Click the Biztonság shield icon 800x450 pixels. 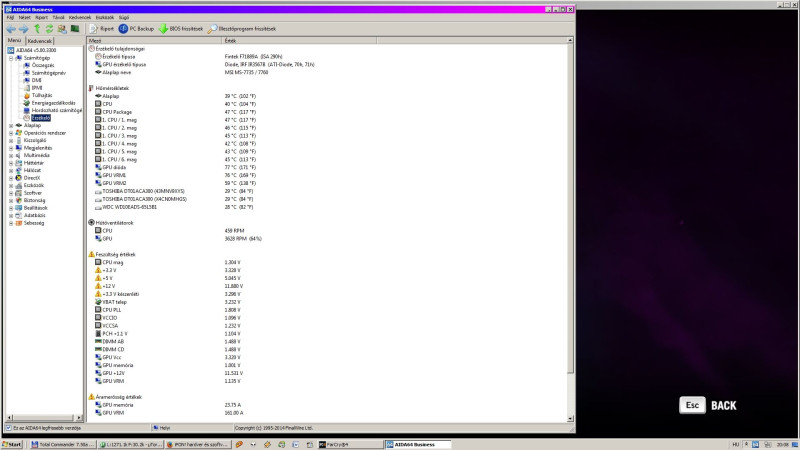pyautogui.click(x=19, y=201)
